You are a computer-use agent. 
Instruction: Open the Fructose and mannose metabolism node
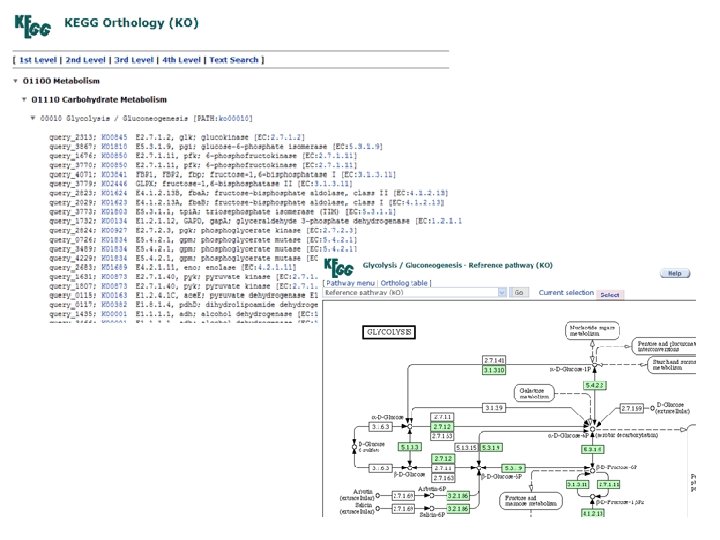pyautogui.click(x=530, y=501)
